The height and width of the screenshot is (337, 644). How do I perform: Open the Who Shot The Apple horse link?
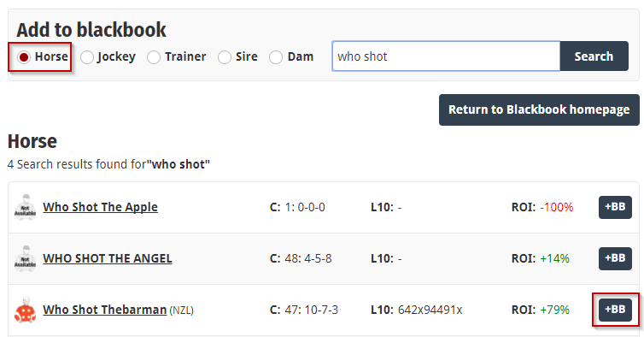pos(100,207)
